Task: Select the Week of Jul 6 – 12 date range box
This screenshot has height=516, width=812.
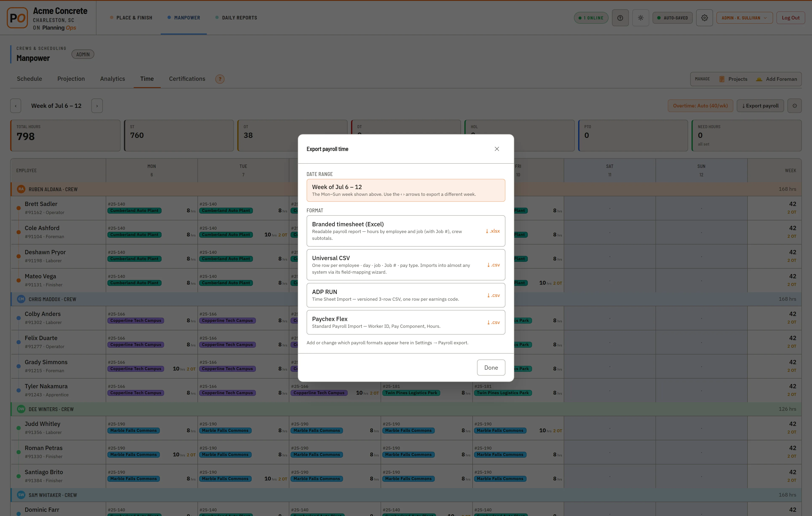Action: pyautogui.click(x=406, y=190)
